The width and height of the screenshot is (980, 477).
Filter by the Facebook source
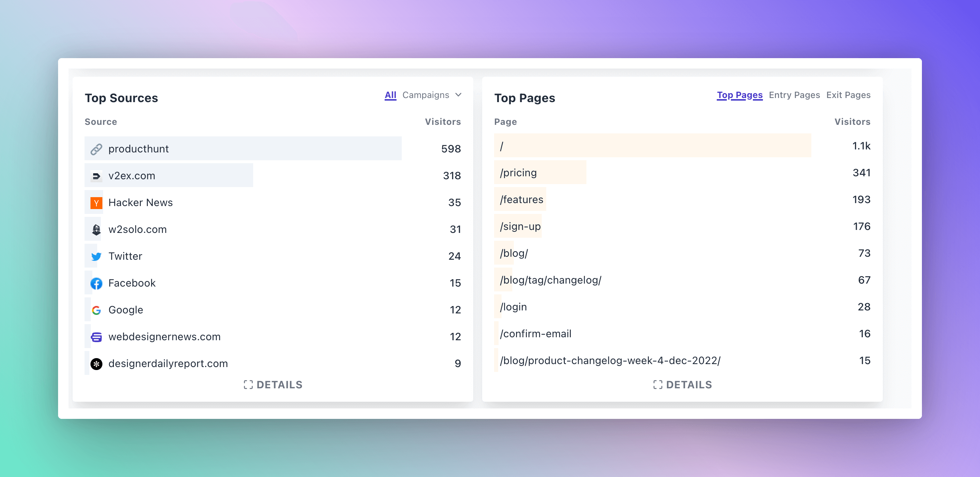(132, 283)
